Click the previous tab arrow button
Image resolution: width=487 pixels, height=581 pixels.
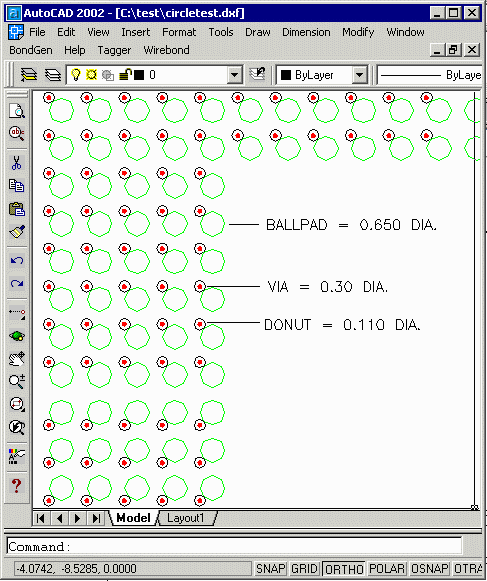59,518
